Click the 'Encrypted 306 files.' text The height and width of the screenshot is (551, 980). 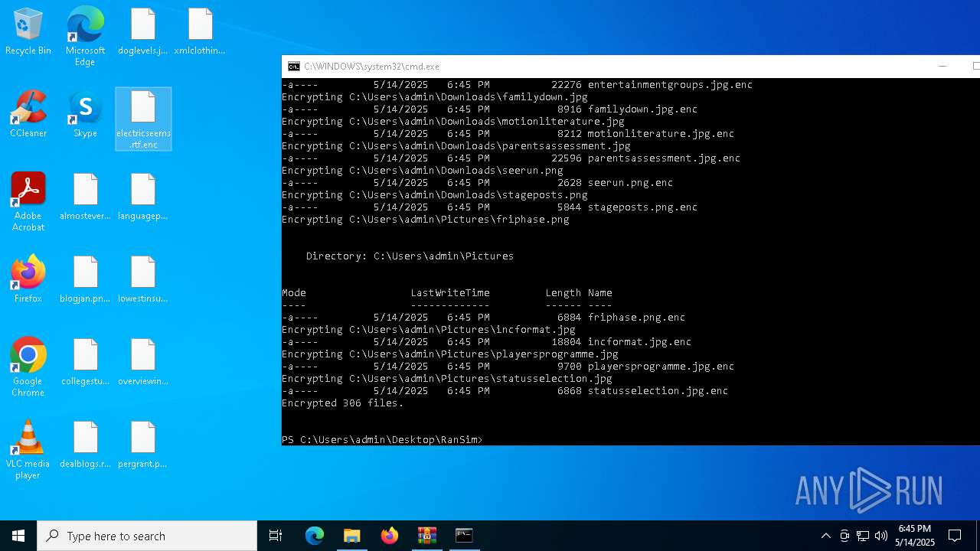pyautogui.click(x=342, y=403)
